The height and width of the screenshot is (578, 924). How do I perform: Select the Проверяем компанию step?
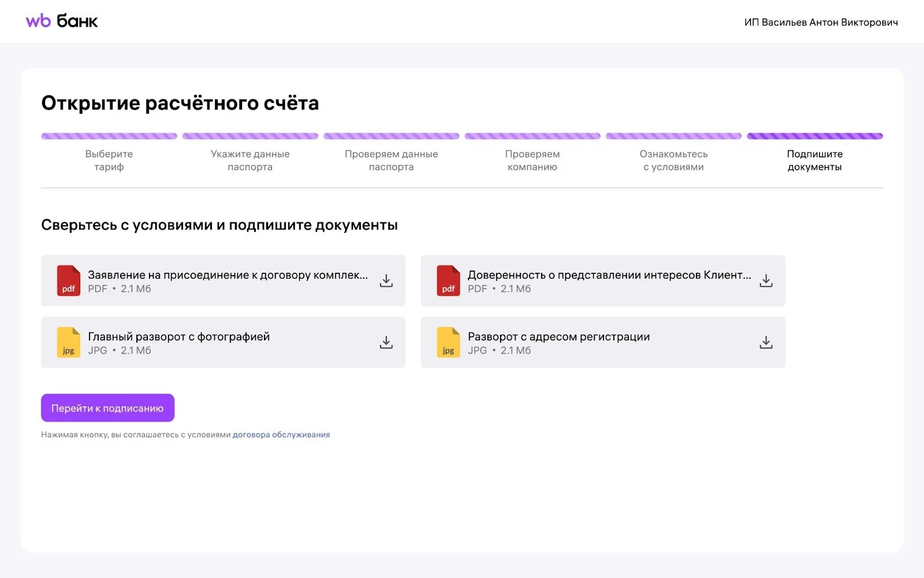pos(532,160)
